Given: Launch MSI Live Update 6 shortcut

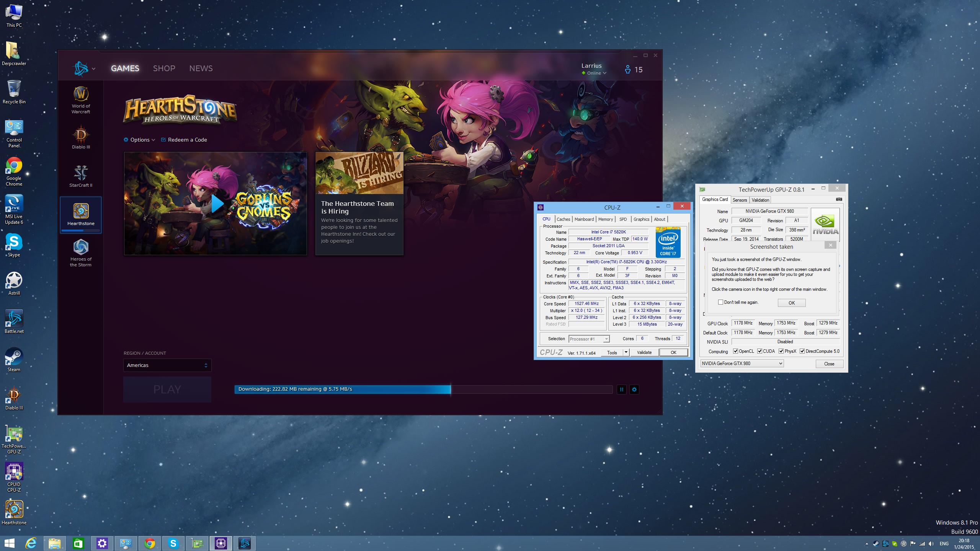Looking at the screenshot, I should pyautogui.click(x=14, y=210).
